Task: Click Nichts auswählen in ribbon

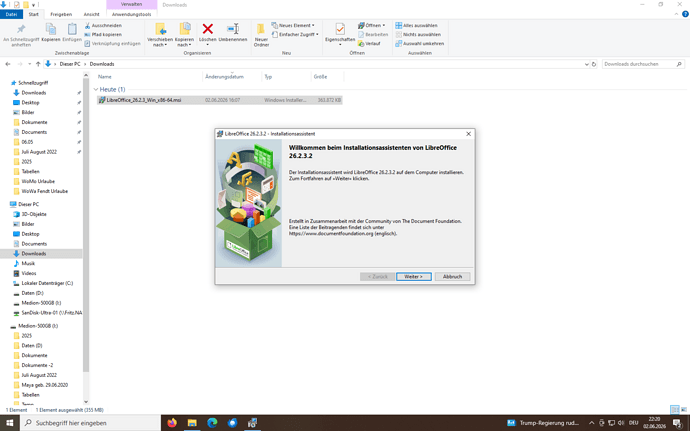Action: 418,34
